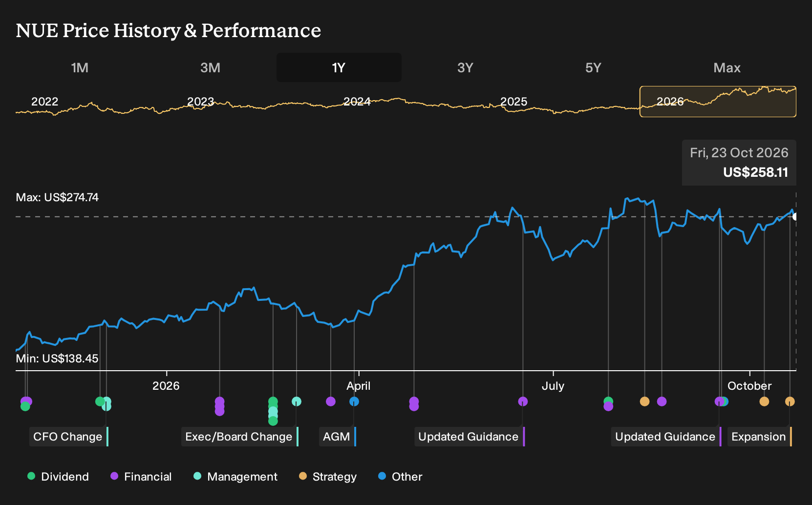This screenshot has width=812, height=505.
Task: Click the Fri, 23 Oct 2026 date
Action: (739, 153)
